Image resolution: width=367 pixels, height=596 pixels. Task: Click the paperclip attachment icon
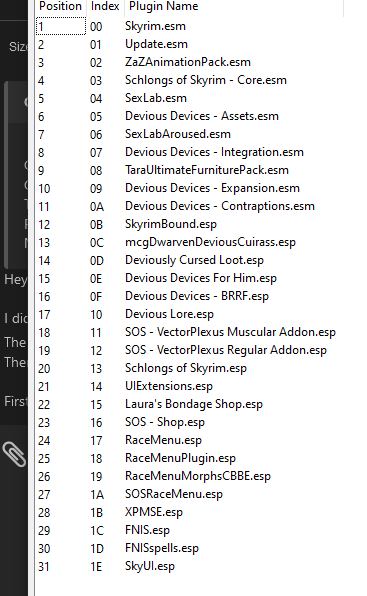(14, 454)
